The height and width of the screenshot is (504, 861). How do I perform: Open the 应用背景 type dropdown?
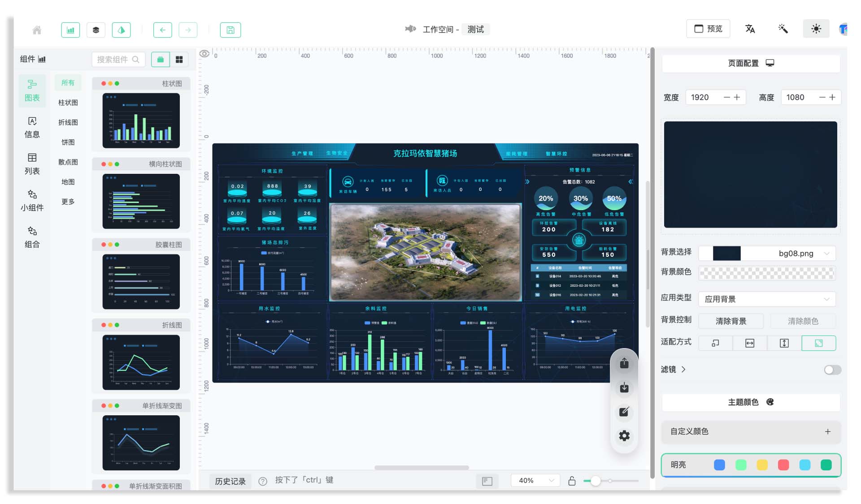pos(767,299)
